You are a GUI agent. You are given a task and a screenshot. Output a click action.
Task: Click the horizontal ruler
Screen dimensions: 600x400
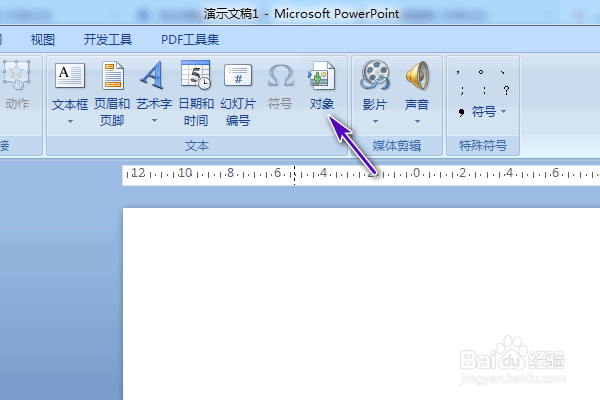coord(361,175)
